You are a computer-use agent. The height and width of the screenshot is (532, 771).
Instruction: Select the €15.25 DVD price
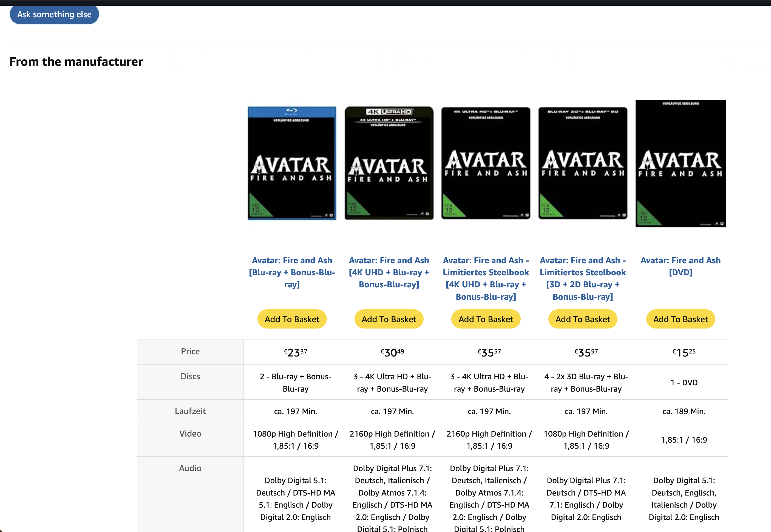(684, 352)
